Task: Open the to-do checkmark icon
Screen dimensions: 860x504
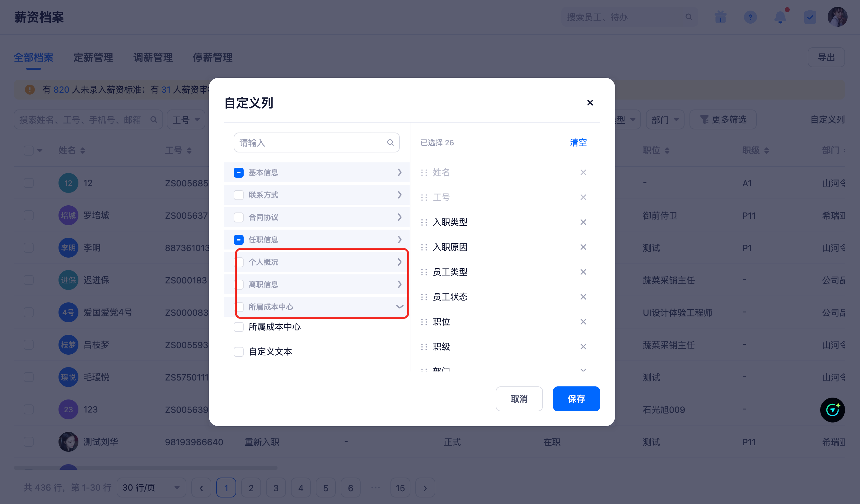Action: [x=810, y=17]
